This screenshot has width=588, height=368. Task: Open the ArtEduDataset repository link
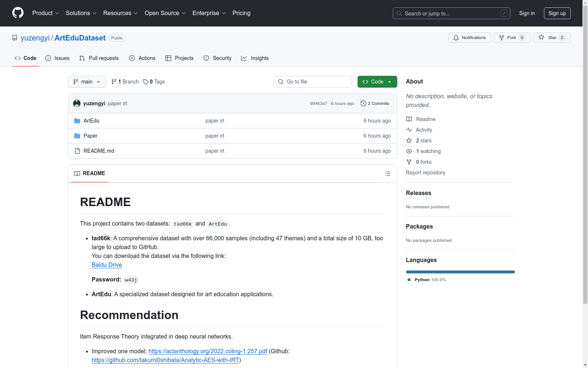[x=80, y=38]
